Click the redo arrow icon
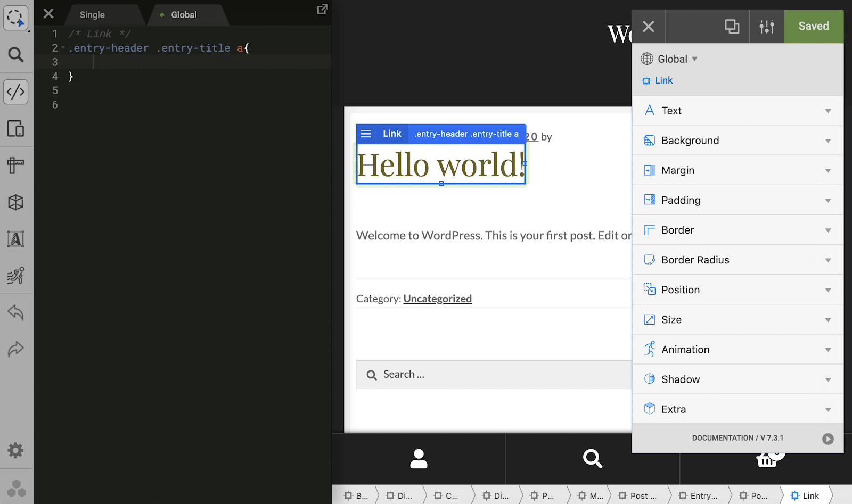852x504 pixels. coord(16,349)
